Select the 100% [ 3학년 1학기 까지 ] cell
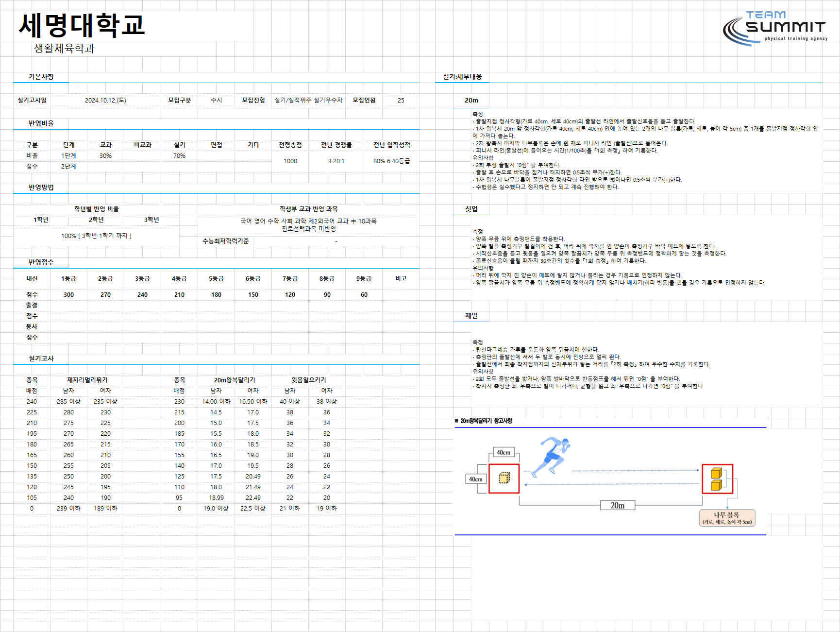This screenshot has width=840, height=632. (x=96, y=236)
